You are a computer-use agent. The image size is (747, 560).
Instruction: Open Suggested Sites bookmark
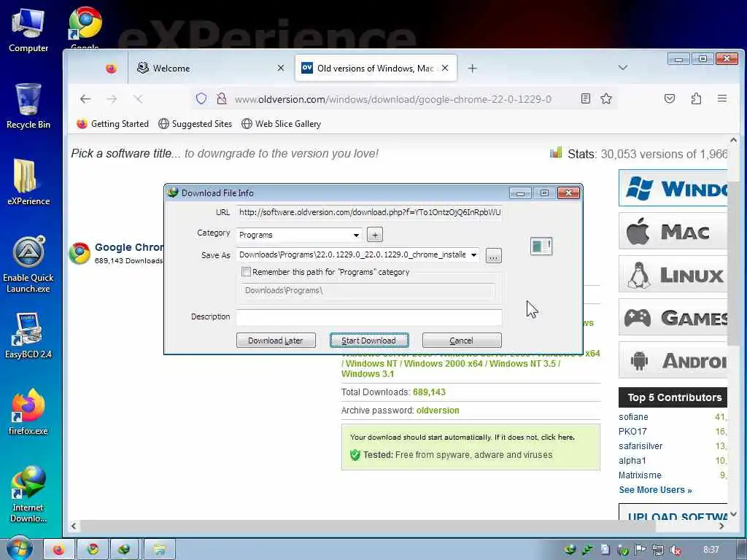click(x=196, y=124)
